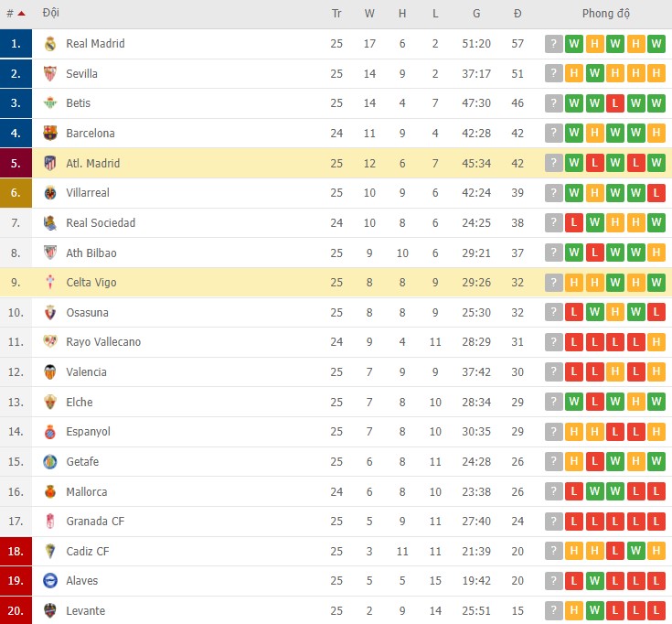Click the Levante club crest
This screenshot has height=624, width=672.
pyautogui.click(x=50, y=611)
